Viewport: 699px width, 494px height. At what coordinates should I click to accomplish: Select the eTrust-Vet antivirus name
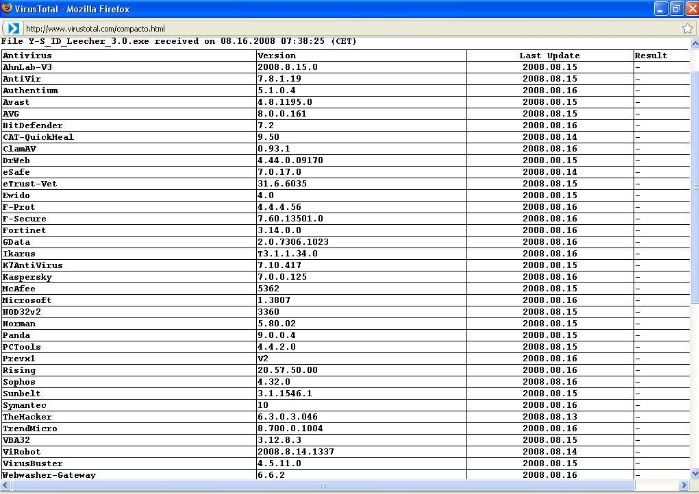pos(30,184)
